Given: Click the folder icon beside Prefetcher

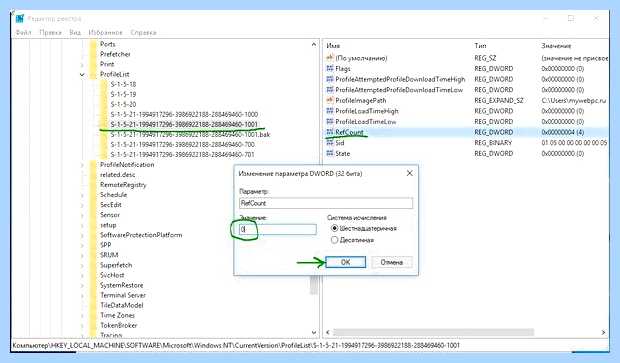Looking at the screenshot, I should click(93, 54).
